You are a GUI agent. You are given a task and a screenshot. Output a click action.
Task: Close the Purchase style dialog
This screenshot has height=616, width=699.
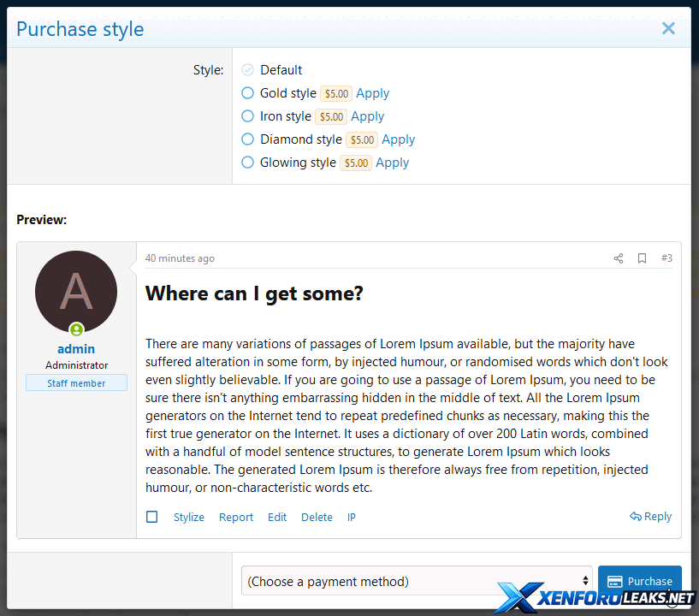pos(668,28)
